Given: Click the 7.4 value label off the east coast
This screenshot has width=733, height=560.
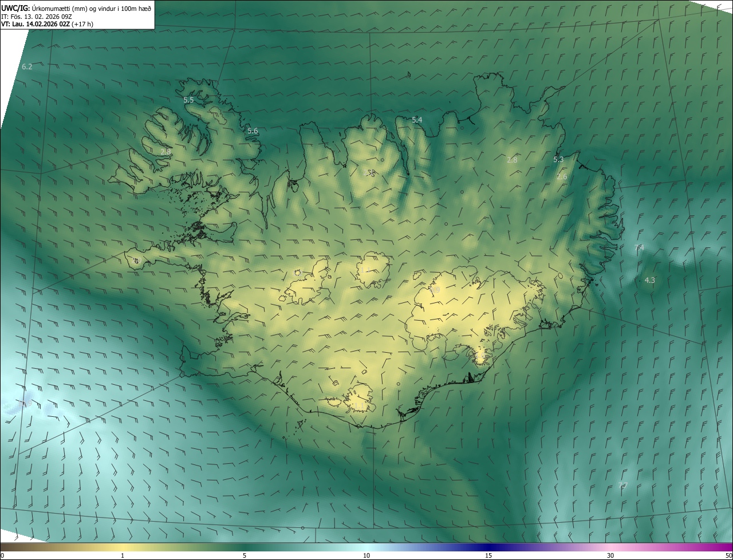Looking at the screenshot, I should click(640, 247).
